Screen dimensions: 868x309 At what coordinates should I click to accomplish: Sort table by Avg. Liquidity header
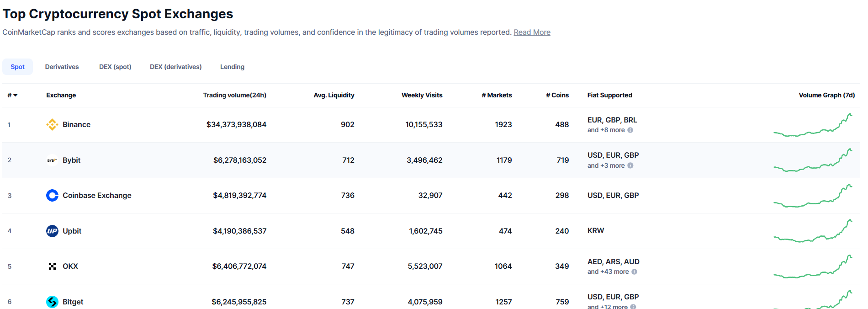333,95
